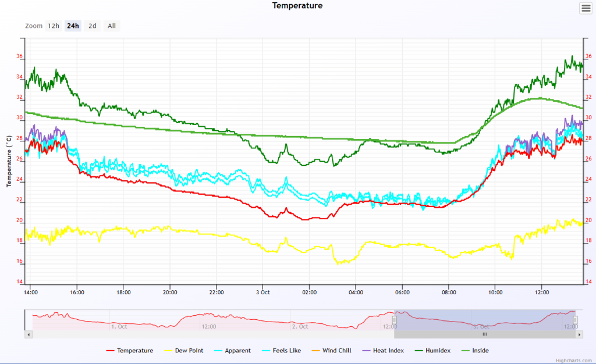Open the chart export hamburger menu

(x=586, y=8)
